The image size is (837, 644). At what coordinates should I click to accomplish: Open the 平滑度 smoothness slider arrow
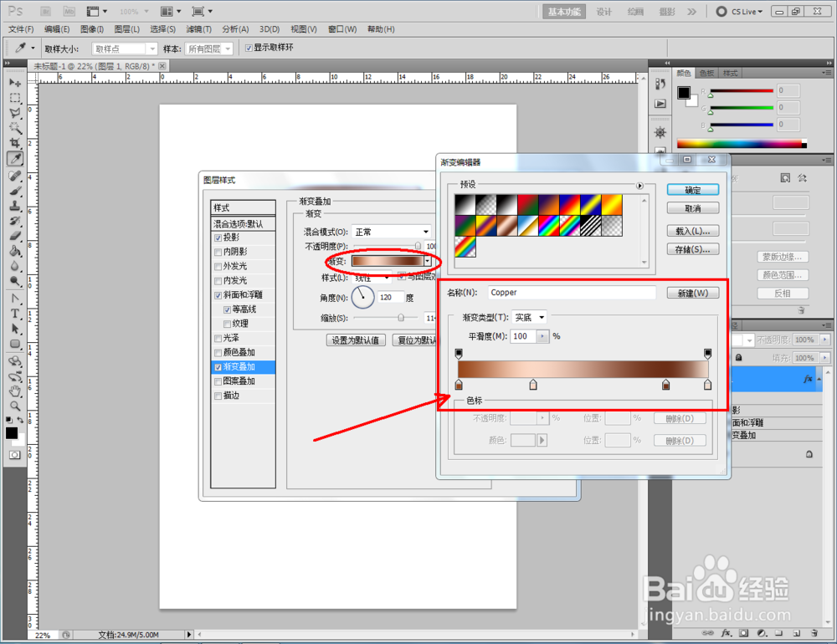click(542, 336)
